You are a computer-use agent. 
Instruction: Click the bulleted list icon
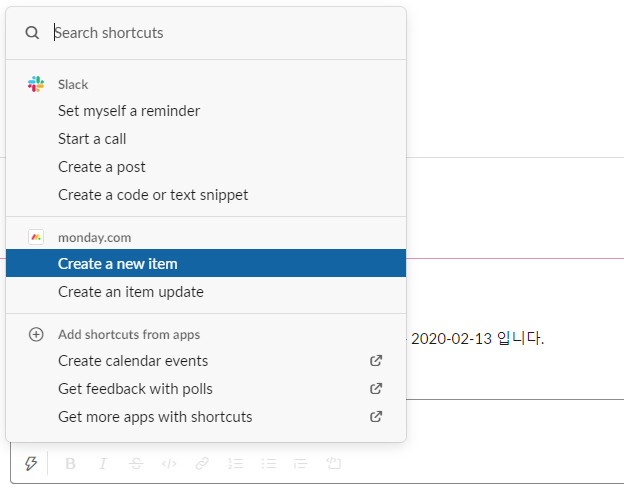tap(269, 463)
